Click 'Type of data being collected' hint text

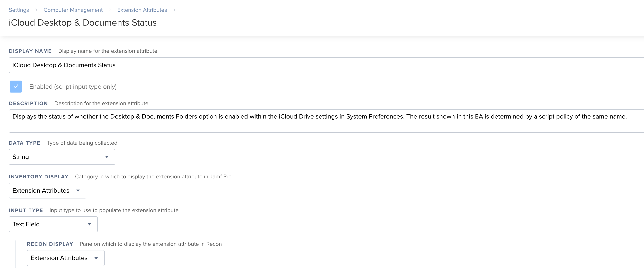coord(82,143)
